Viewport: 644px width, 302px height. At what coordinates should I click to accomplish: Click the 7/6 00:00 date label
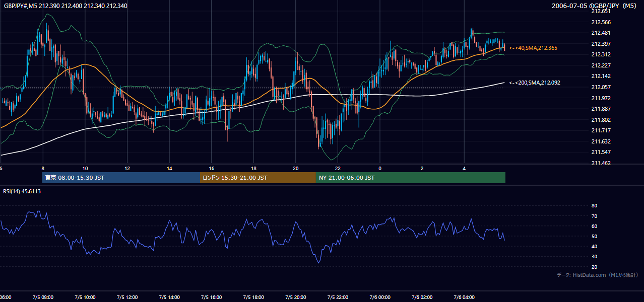(x=380, y=297)
